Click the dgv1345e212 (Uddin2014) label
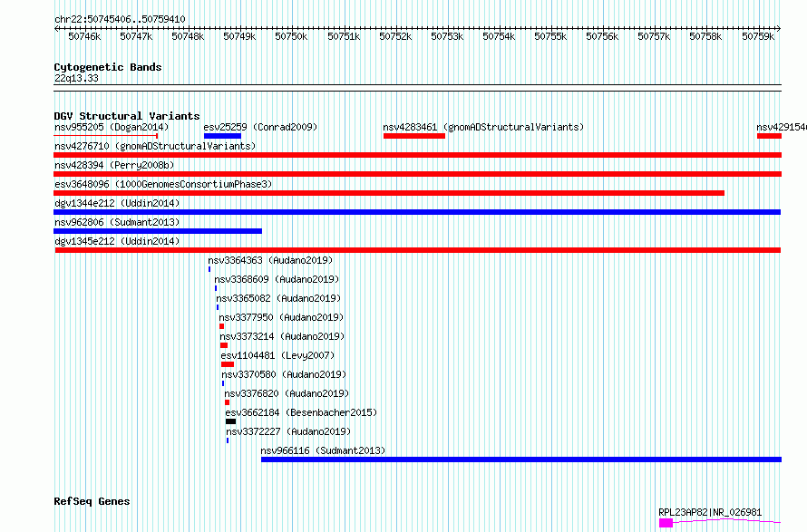This screenshot has width=807, height=532. point(117,241)
